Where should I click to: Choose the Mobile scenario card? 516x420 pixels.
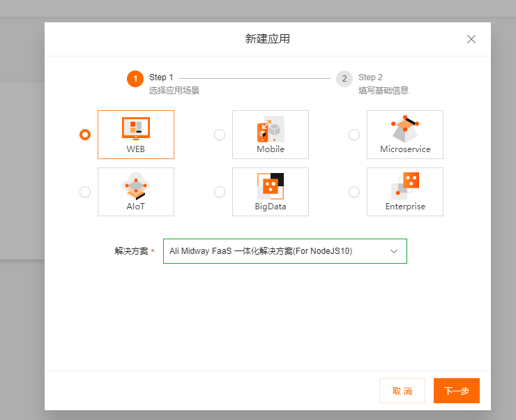pyautogui.click(x=270, y=135)
